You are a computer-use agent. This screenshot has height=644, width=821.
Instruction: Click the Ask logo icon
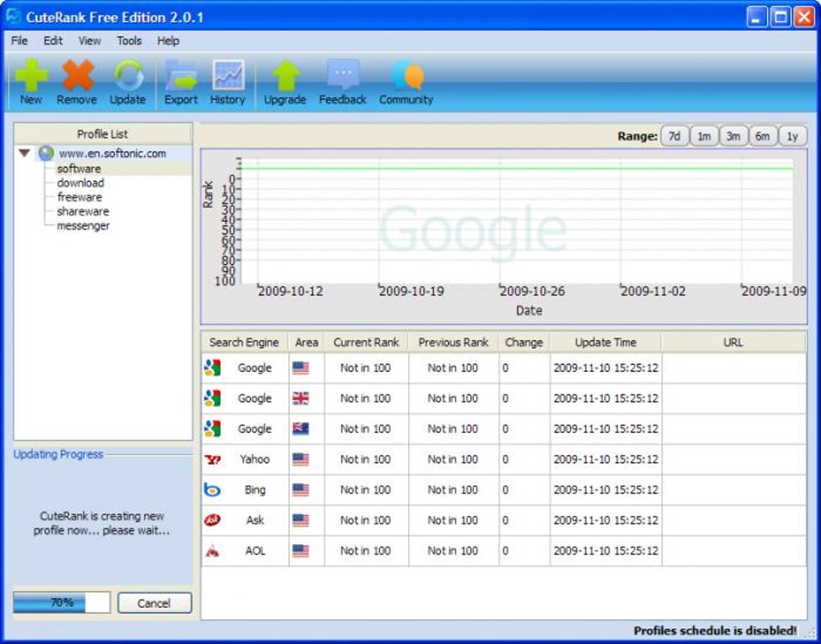(x=212, y=521)
